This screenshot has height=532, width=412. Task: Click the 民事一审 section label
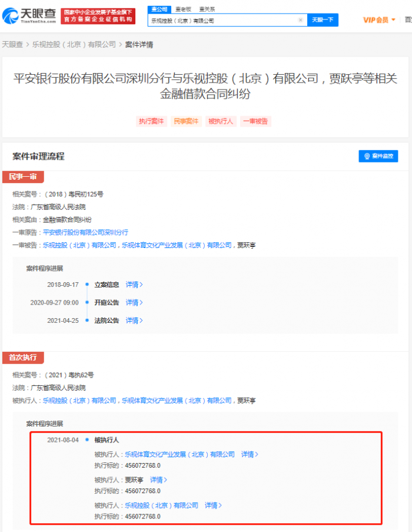pyautogui.click(x=23, y=177)
